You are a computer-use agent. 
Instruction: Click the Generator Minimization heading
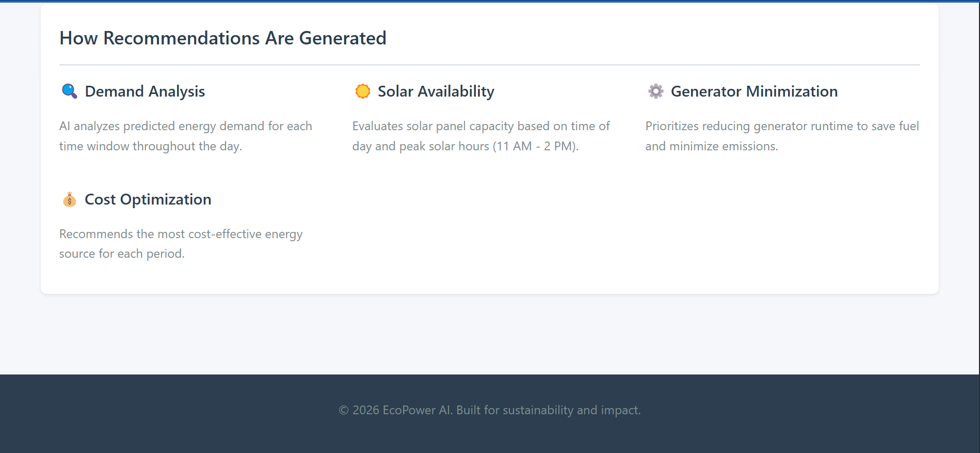[x=754, y=91]
